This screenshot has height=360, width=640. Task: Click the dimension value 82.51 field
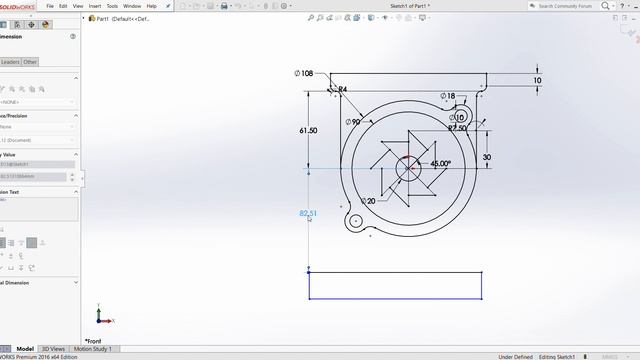[x=33, y=176]
